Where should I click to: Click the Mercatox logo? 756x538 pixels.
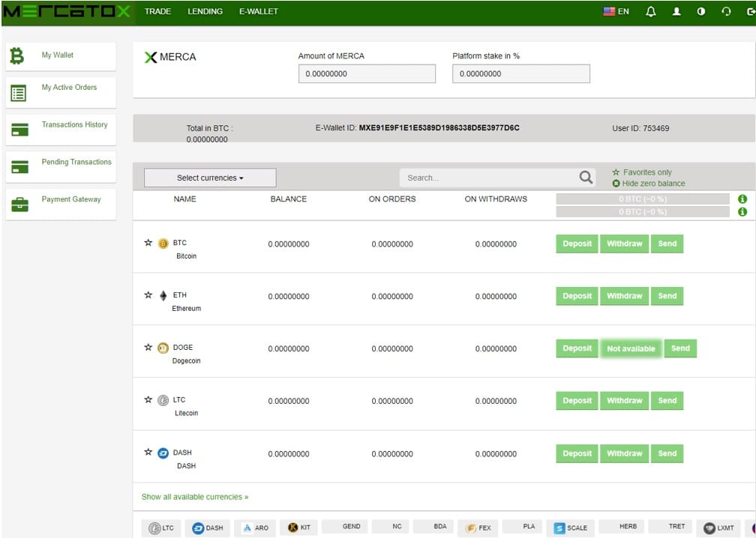(x=67, y=11)
